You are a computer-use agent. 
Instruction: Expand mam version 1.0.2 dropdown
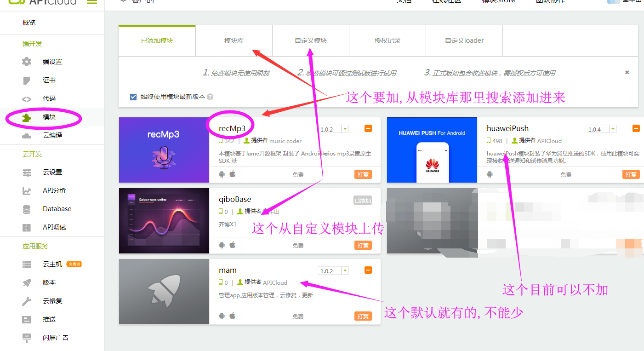pyautogui.click(x=345, y=271)
